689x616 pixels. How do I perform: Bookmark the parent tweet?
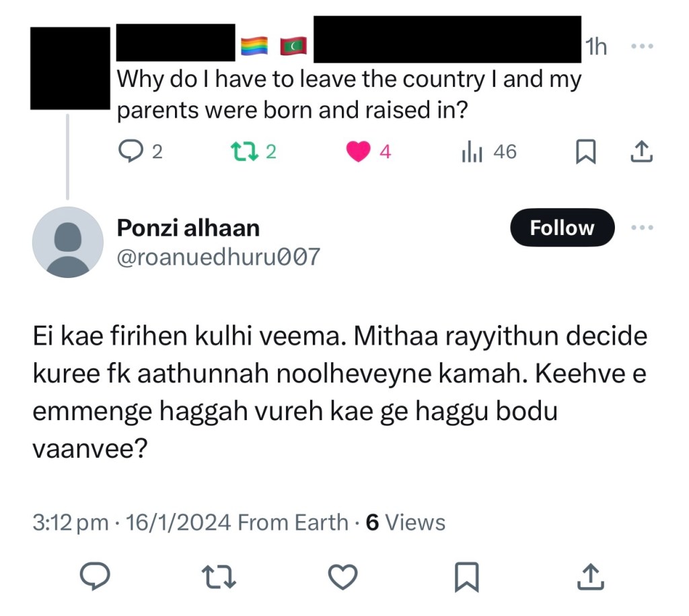click(x=586, y=153)
